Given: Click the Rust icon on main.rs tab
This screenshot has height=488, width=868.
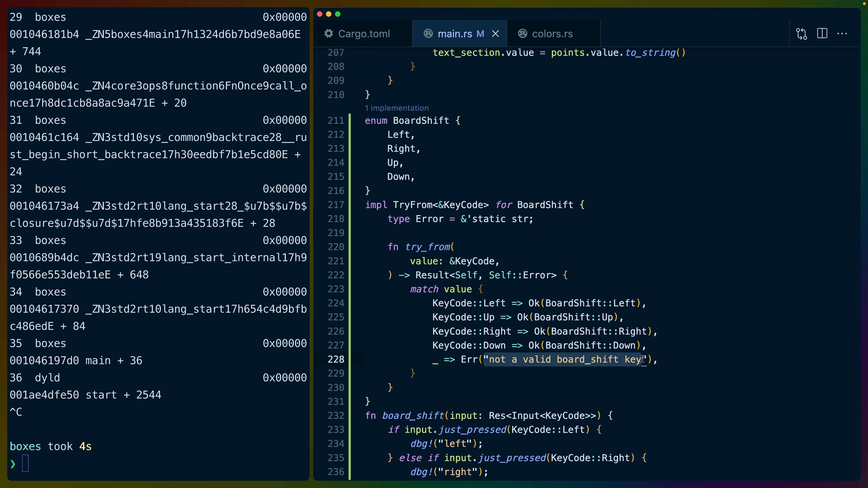Looking at the screenshot, I should click(x=428, y=33).
